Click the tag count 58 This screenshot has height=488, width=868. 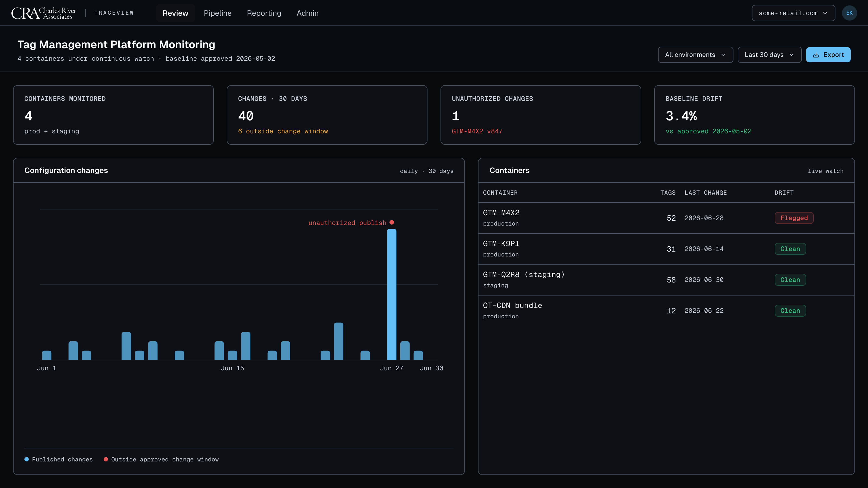pos(671,280)
